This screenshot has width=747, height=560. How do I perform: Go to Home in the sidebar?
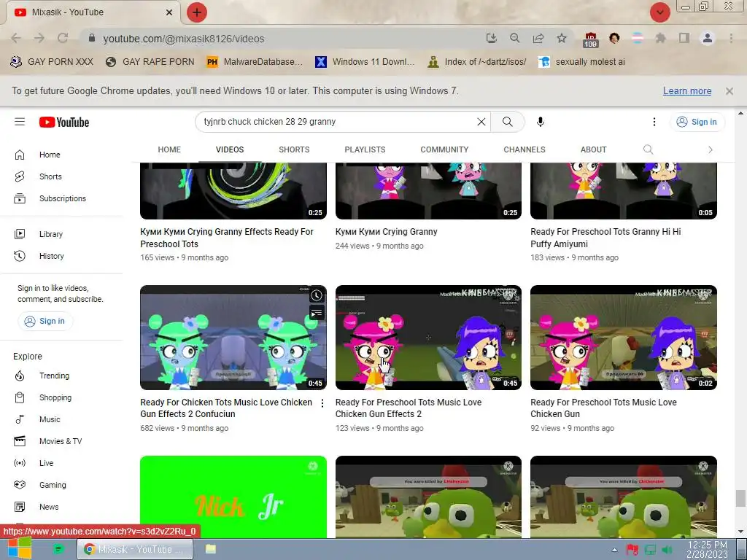pos(50,155)
